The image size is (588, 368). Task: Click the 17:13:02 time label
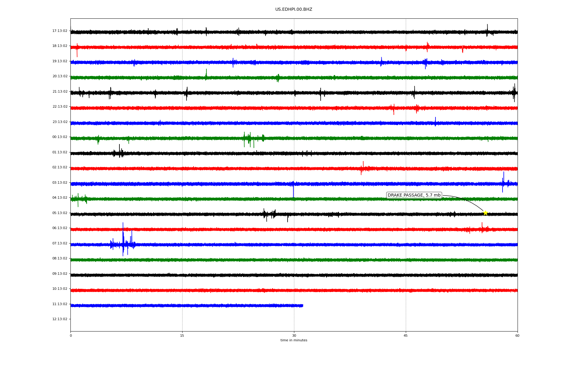(60, 31)
